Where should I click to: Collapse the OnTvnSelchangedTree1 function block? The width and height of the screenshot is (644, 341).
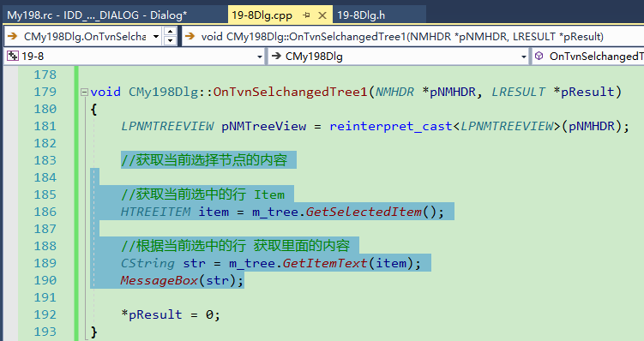[x=84, y=92]
